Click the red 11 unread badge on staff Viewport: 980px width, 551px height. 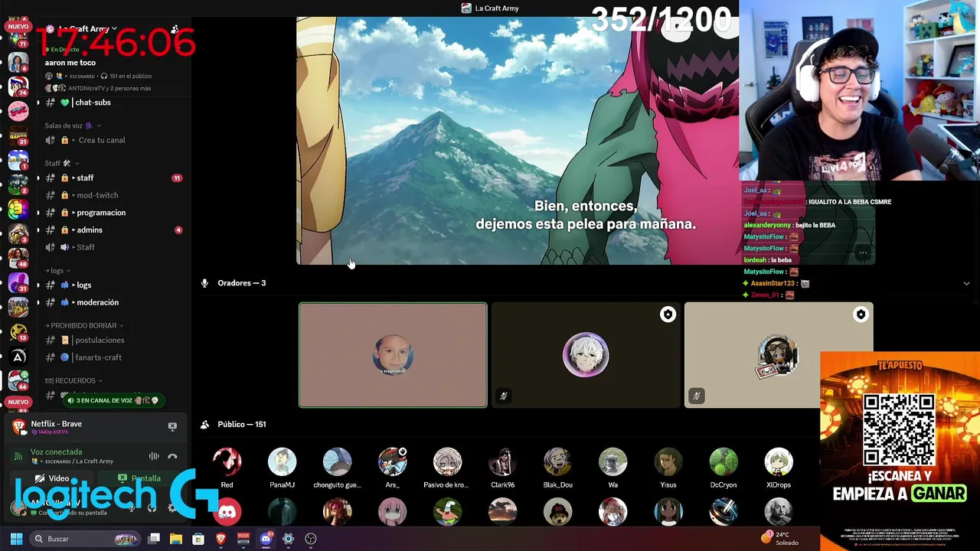[x=177, y=178]
